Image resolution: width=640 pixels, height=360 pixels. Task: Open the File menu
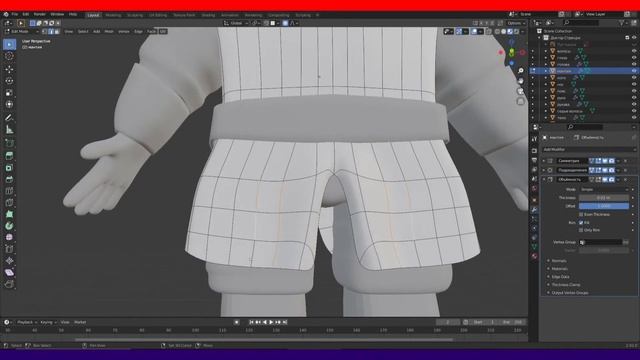click(x=15, y=15)
